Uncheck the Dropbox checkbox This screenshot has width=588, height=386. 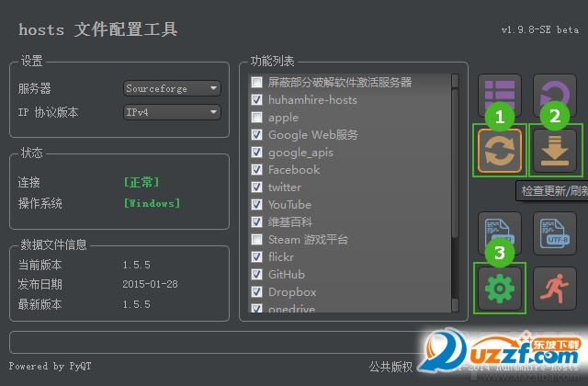[x=257, y=291]
